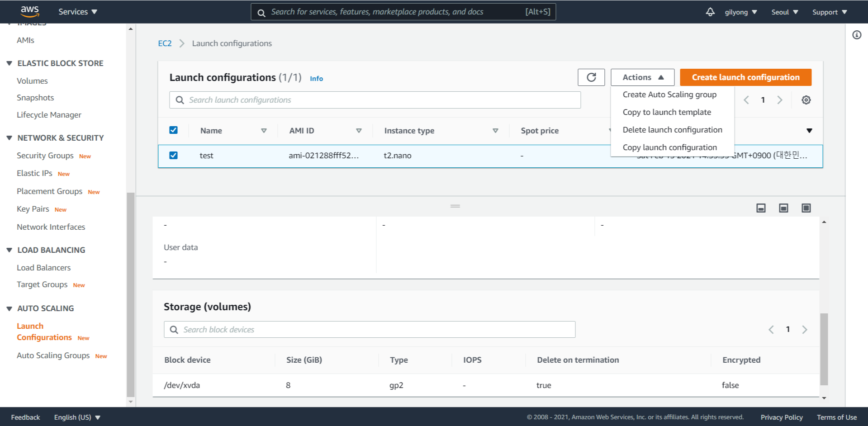Choose Copy launch configuration
The height and width of the screenshot is (426, 868).
click(x=669, y=147)
